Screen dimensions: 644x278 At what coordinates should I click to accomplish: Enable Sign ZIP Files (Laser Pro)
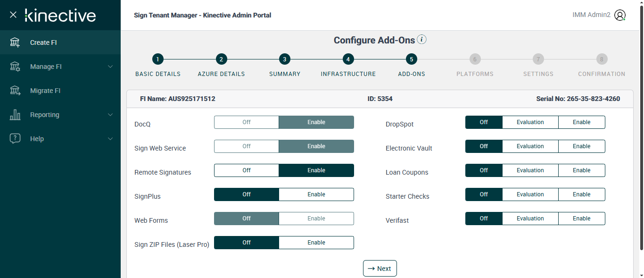click(316, 243)
